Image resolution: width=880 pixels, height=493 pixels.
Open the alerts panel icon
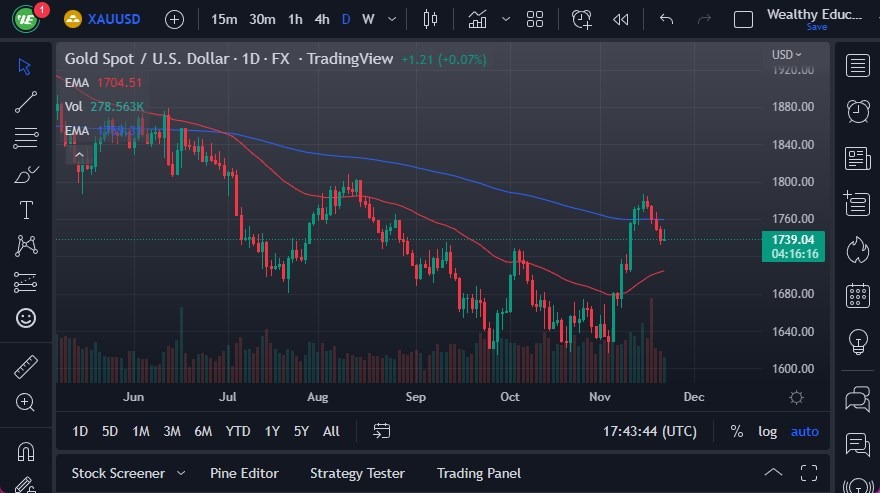[x=857, y=111]
